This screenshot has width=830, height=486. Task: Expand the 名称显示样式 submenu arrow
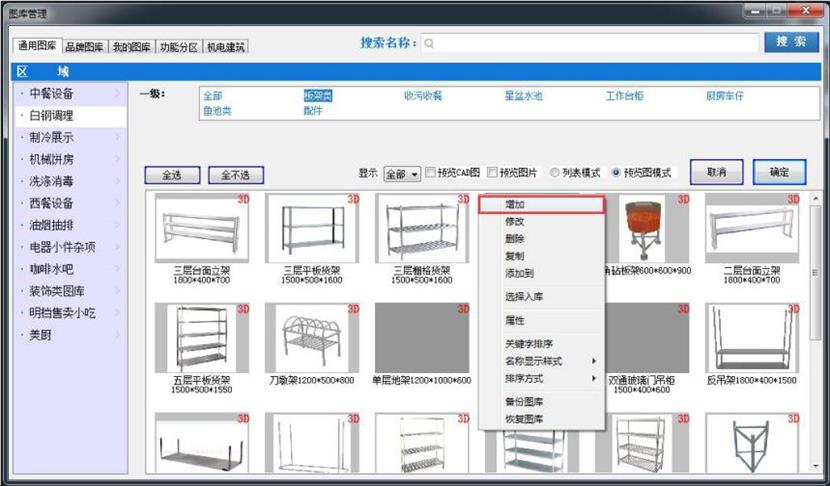tap(594, 361)
